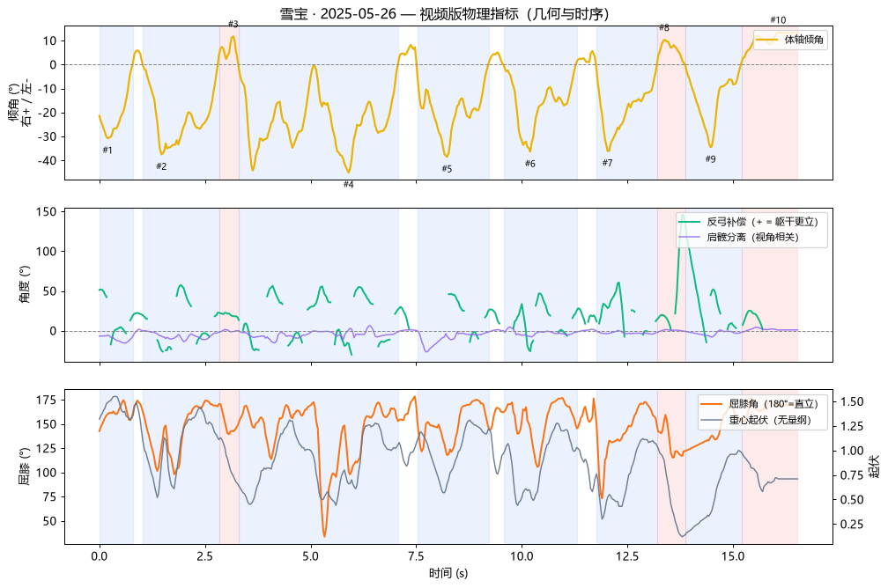This screenshot has width=888, height=588.
Task: Click the #2 annotation label
Action: pyautogui.click(x=161, y=166)
